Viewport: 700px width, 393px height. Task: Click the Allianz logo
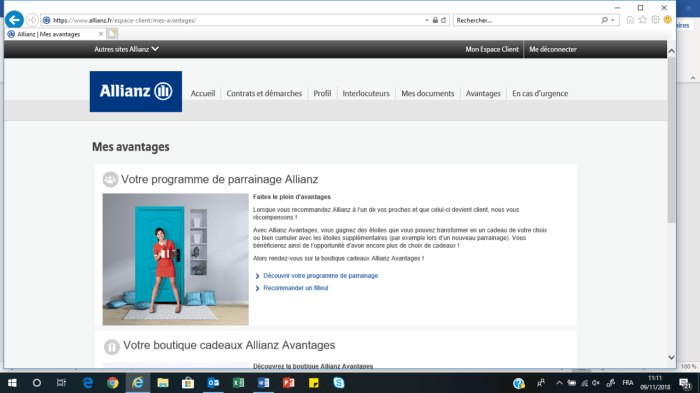(136, 92)
